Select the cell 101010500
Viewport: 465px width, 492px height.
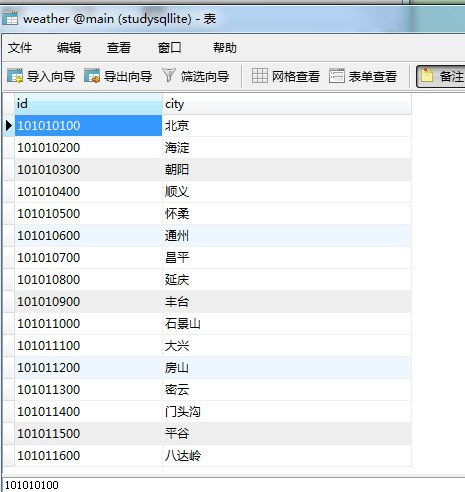click(x=88, y=214)
